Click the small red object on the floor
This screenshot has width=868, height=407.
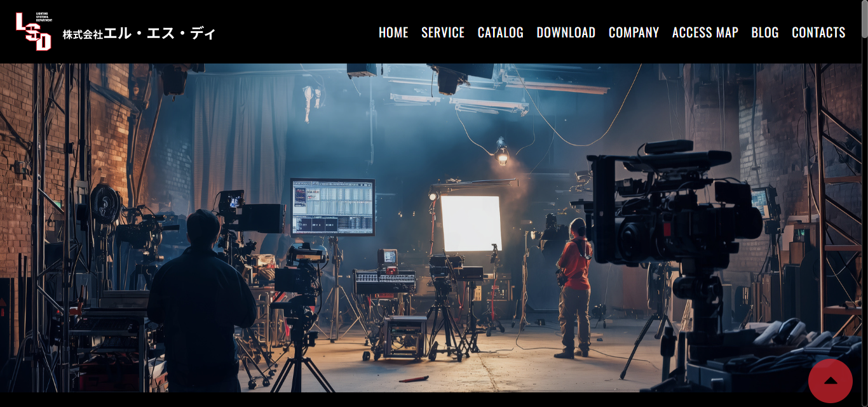[x=413, y=379]
